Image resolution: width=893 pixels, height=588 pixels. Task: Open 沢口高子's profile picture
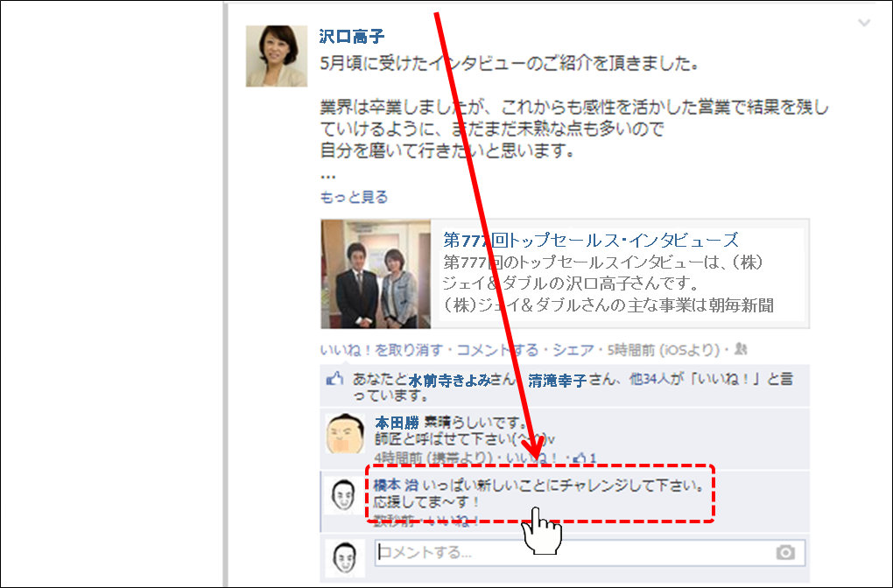pos(276,56)
